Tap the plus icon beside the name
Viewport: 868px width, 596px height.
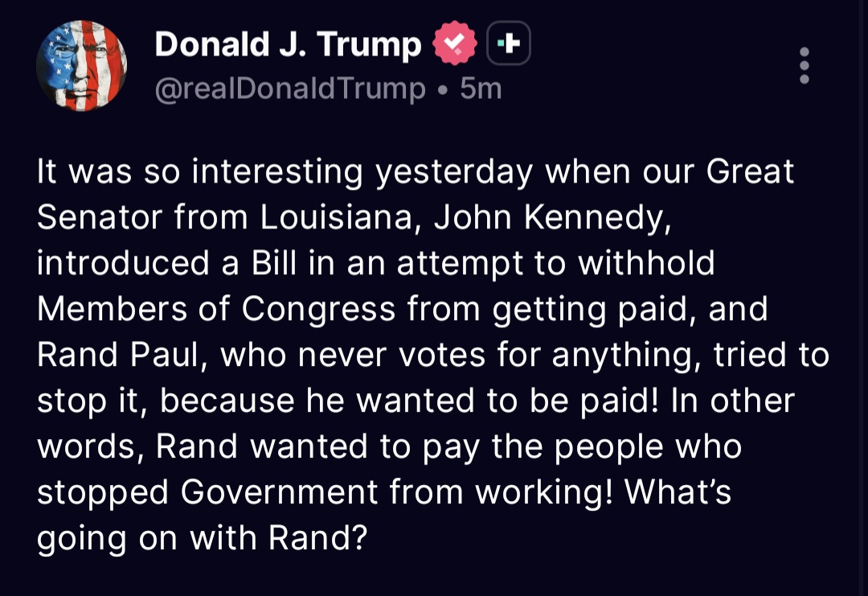509,43
